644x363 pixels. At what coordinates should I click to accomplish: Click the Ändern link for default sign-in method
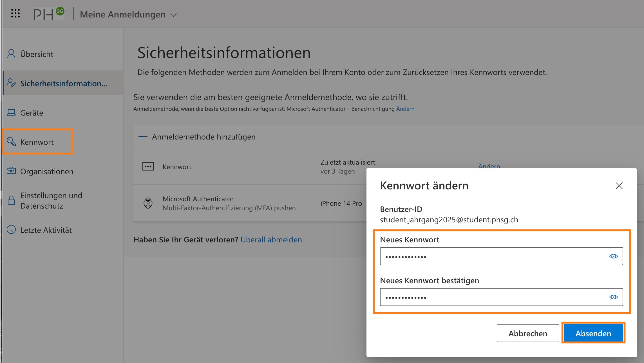click(x=405, y=109)
